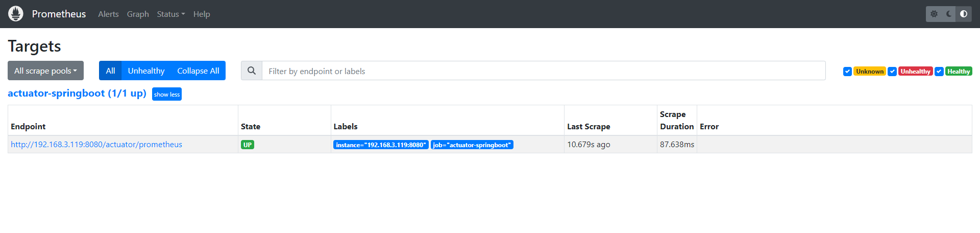This screenshot has width=980, height=233.
Task: Switch to light theme sun icon
Action: pyautogui.click(x=934, y=14)
